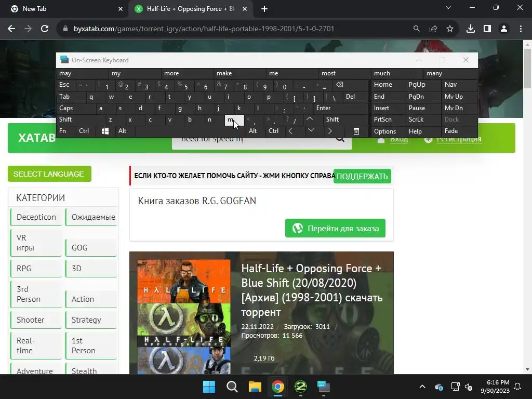Click the PrtScn key
The height and width of the screenshot is (399, 532).
click(388, 119)
